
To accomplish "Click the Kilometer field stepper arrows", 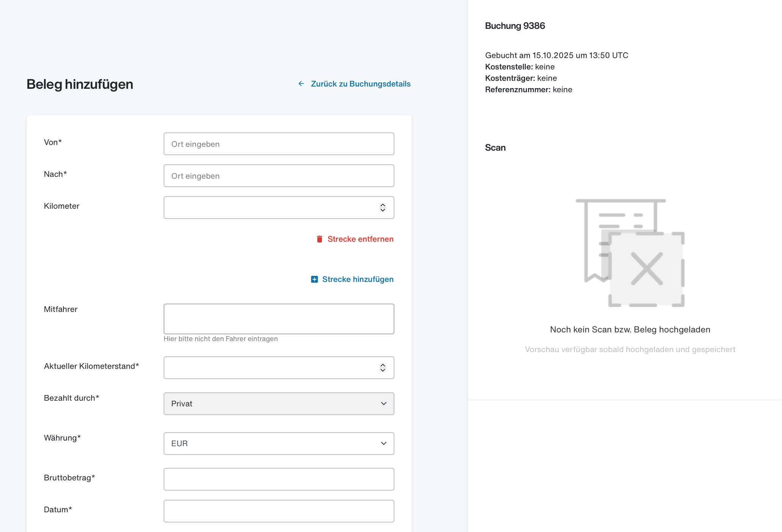I will 383,208.
